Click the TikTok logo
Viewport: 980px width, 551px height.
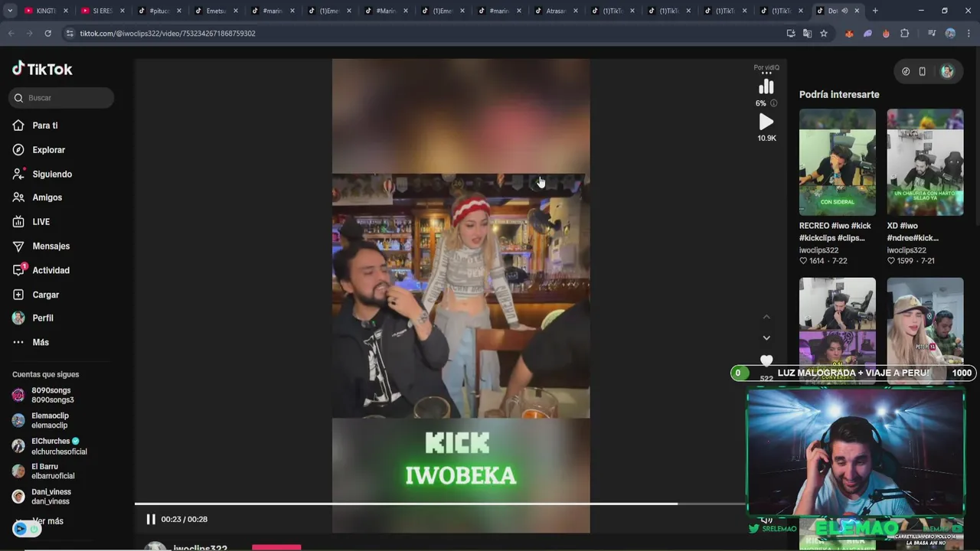click(42, 69)
